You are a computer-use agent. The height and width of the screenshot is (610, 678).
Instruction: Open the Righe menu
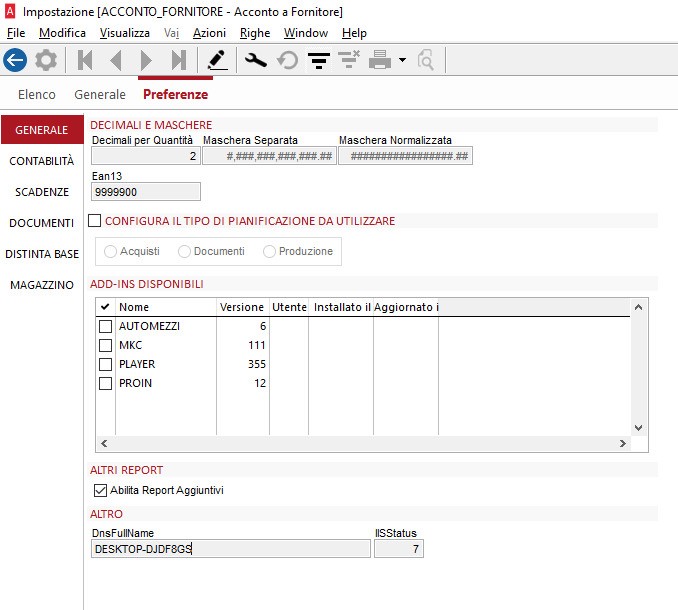pyautogui.click(x=255, y=33)
